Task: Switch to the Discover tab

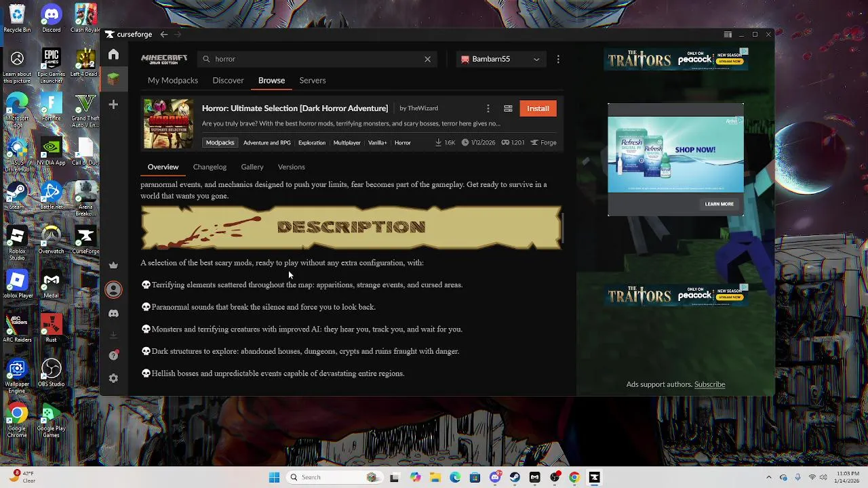Action: point(228,80)
